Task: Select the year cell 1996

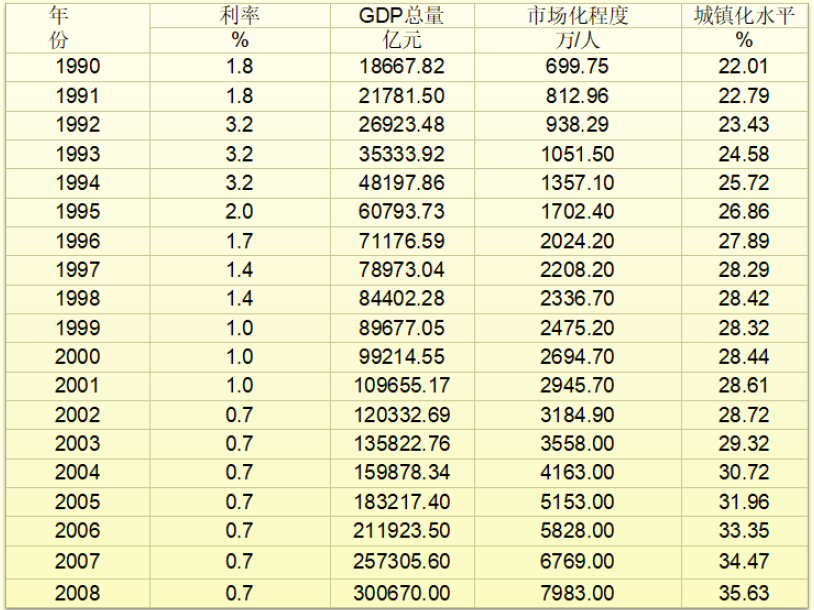Action: pyautogui.click(x=78, y=241)
